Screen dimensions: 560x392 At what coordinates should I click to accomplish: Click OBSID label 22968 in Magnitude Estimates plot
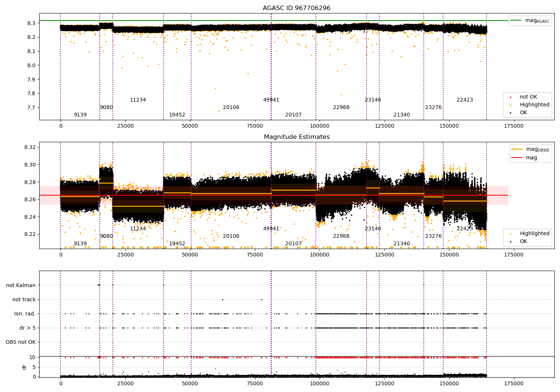coord(341,236)
